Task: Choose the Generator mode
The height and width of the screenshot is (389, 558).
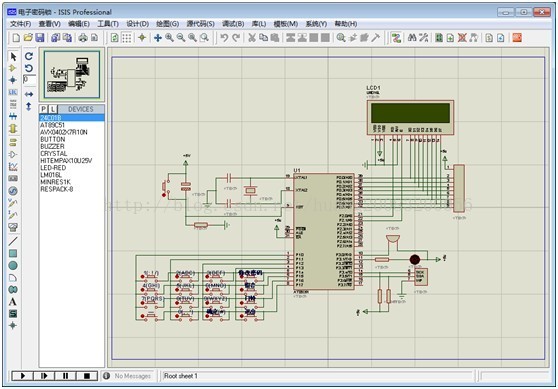Action: coord(13,191)
